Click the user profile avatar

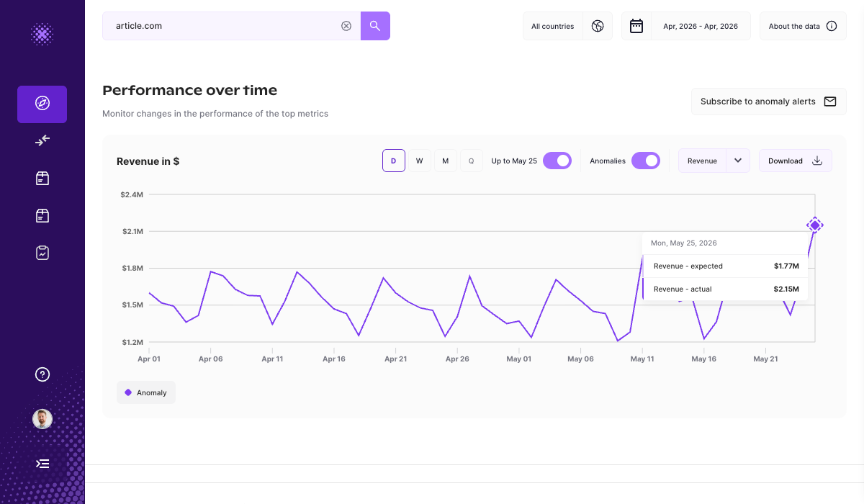(42, 419)
